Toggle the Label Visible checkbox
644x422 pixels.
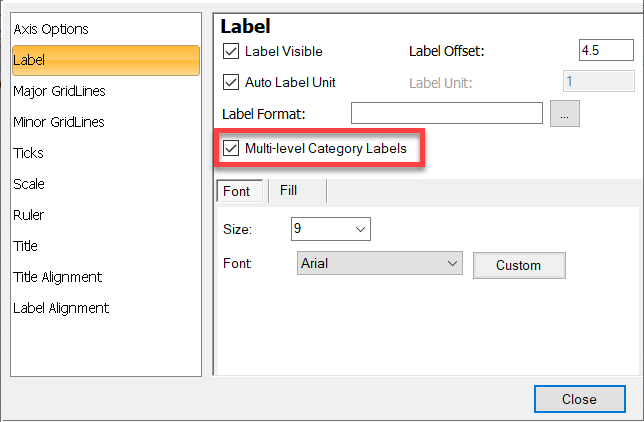point(231,51)
